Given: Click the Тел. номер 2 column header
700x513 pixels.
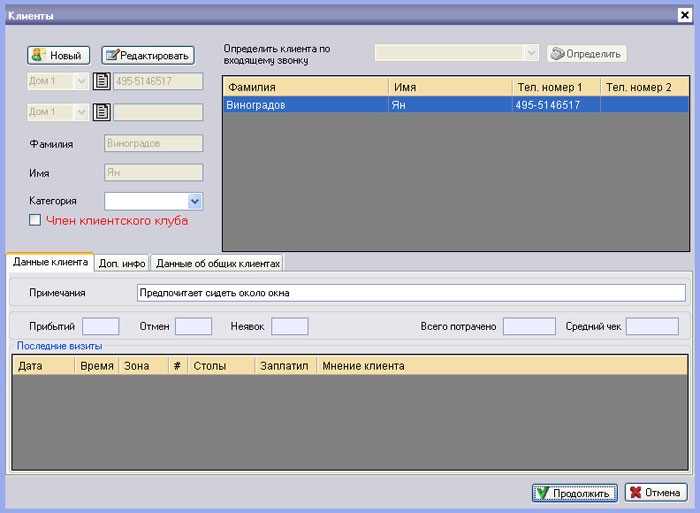Looking at the screenshot, I should (645, 87).
